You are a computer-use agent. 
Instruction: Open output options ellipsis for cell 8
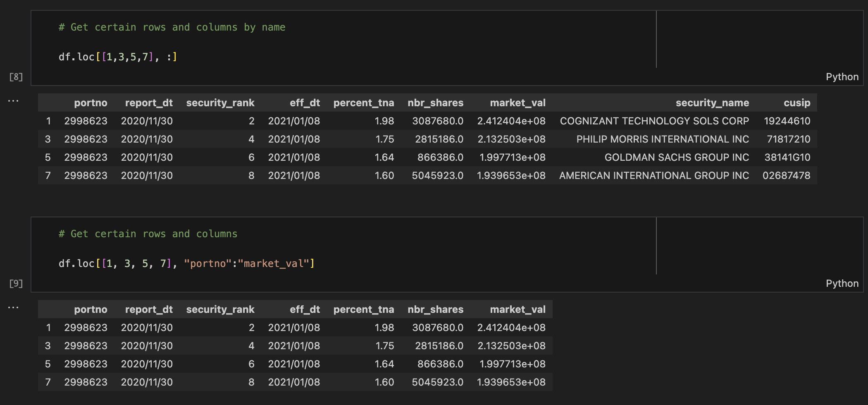click(x=13, y=101)
